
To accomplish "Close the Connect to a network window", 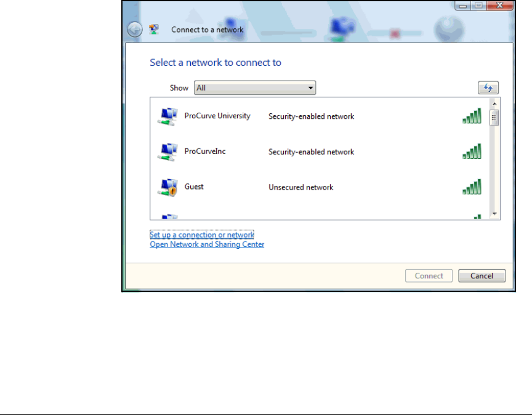I will pos(500,6).
